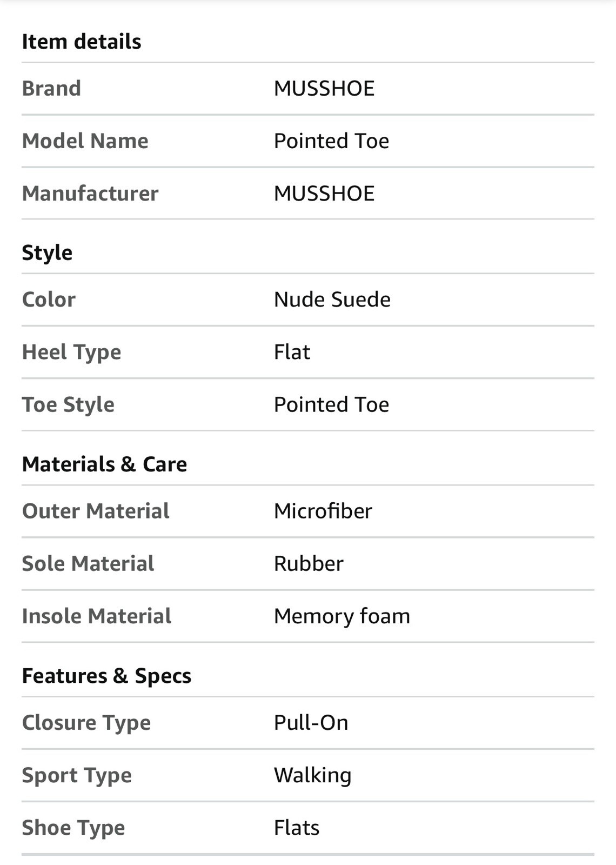
Task: Select the Materials & Care heading
Action: 104,464
